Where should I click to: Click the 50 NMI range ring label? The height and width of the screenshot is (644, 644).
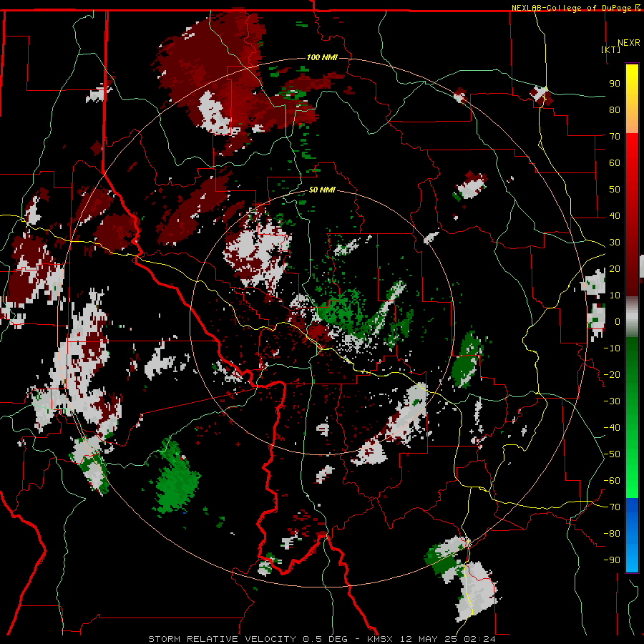click(322, 190)
